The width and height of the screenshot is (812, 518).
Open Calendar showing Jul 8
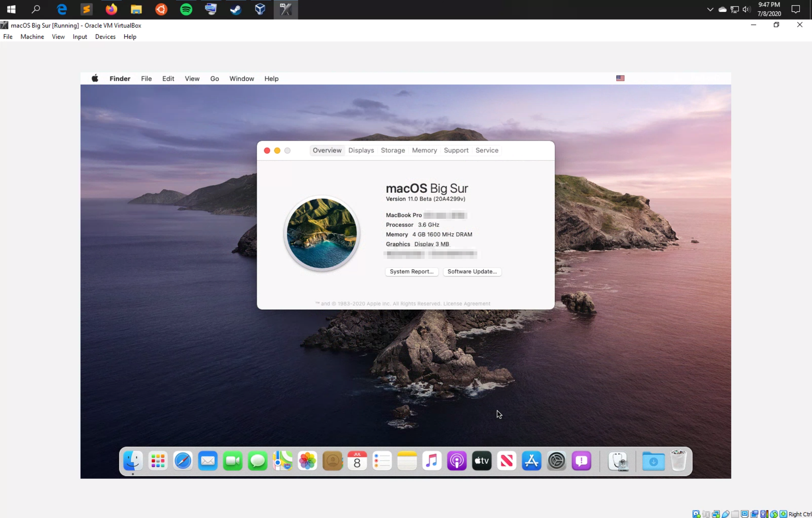(357, 461)
